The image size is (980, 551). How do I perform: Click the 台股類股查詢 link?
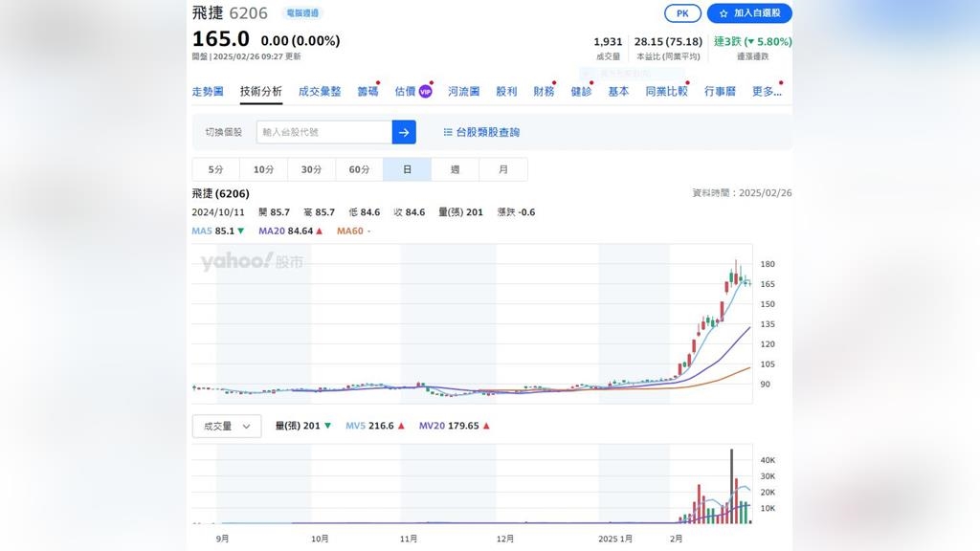(x=487, y=132)
